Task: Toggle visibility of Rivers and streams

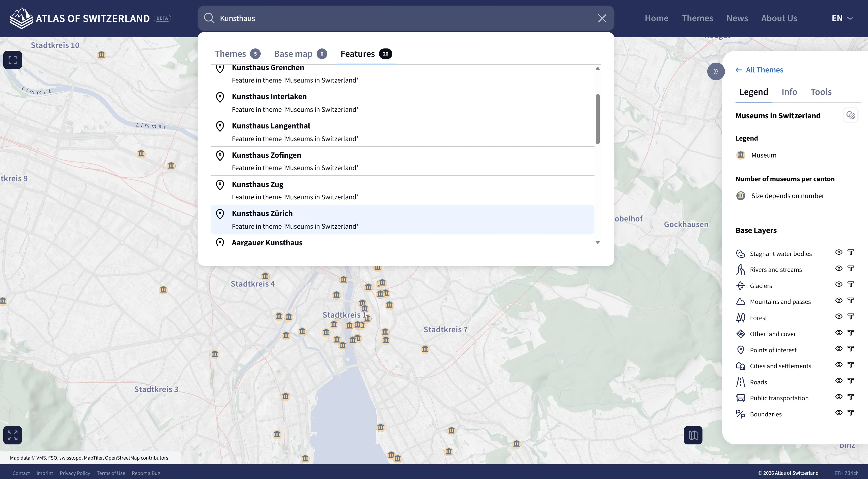Action: [839, 268]
